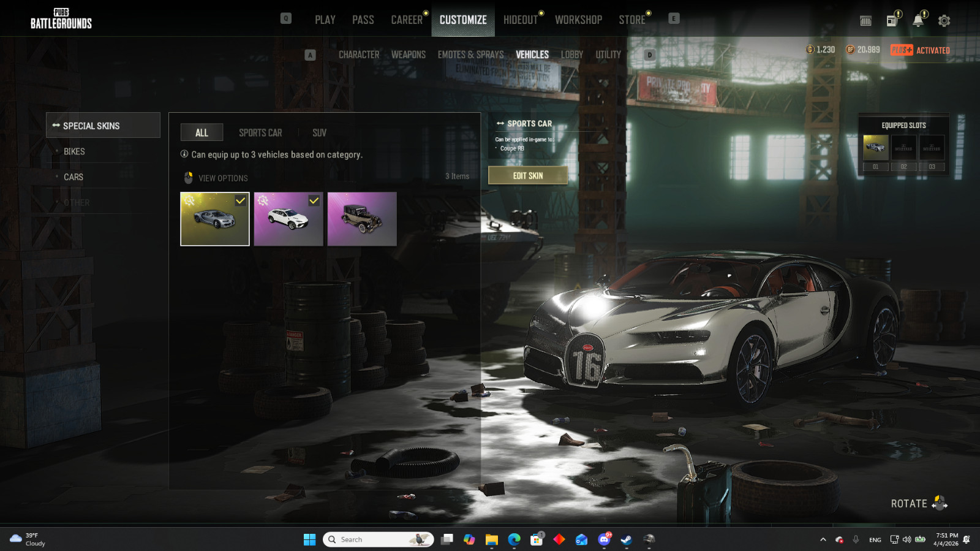
Task: Open Steam from taskbar
Action: click(x=626, y=539)
